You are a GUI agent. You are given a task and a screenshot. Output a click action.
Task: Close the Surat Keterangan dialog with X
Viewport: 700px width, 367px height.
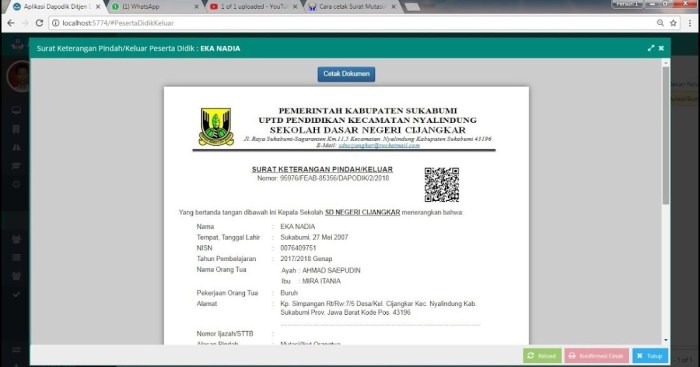(x=661, y=48)
